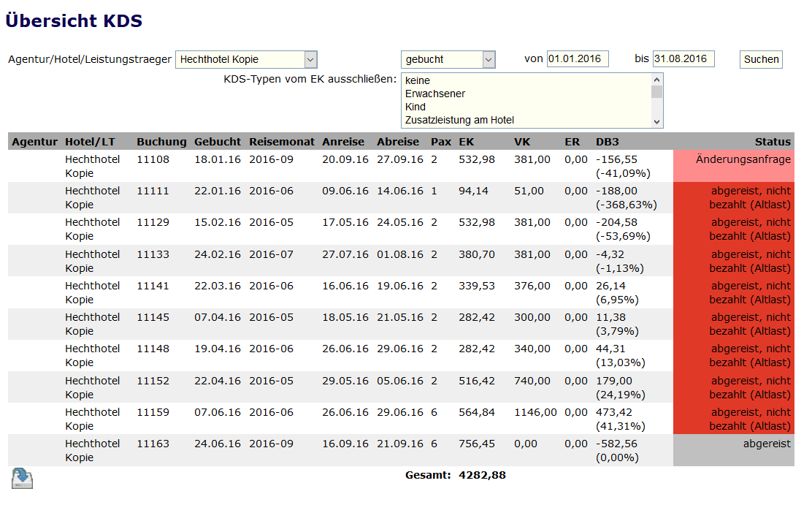Click the Suchen button

click(761, 59)
